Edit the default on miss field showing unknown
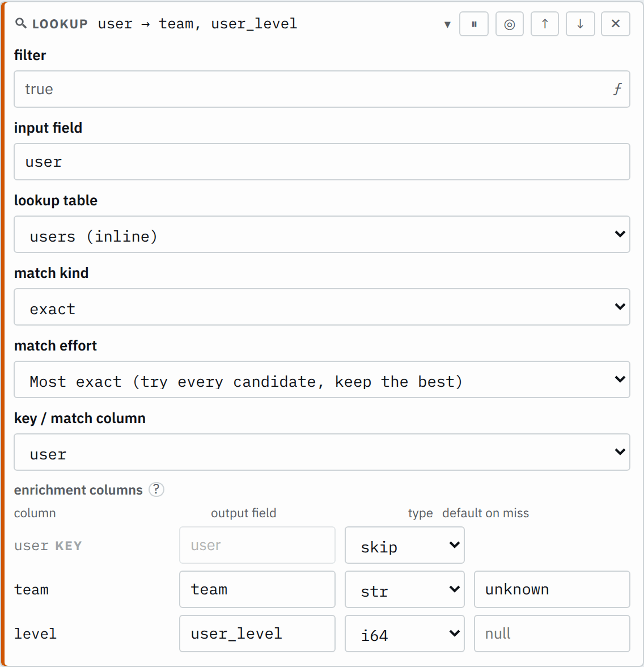Image resolution: width=644 pixels, height=667 pixels. 552,590
